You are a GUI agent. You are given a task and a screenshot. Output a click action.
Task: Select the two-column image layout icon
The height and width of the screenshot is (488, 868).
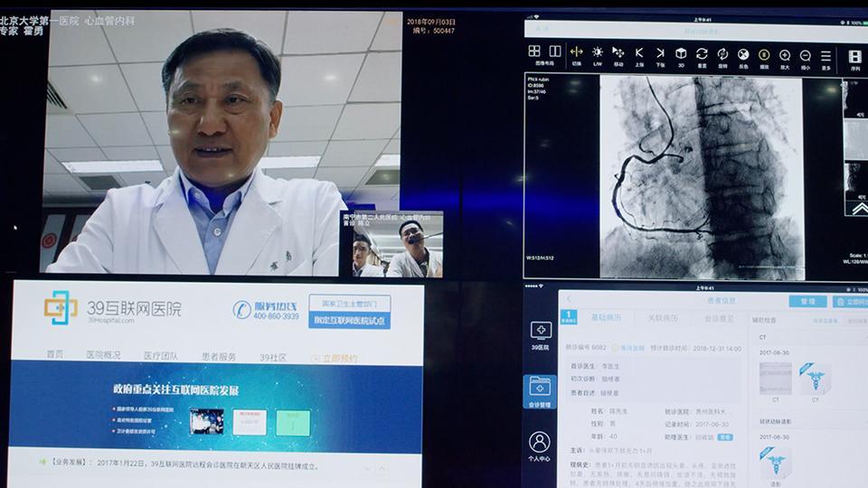click(x=554, y=52)
